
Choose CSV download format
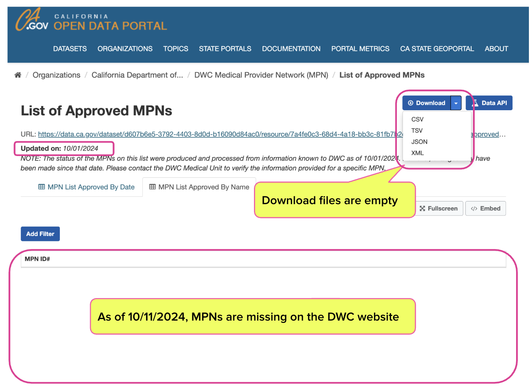(417, 120)
